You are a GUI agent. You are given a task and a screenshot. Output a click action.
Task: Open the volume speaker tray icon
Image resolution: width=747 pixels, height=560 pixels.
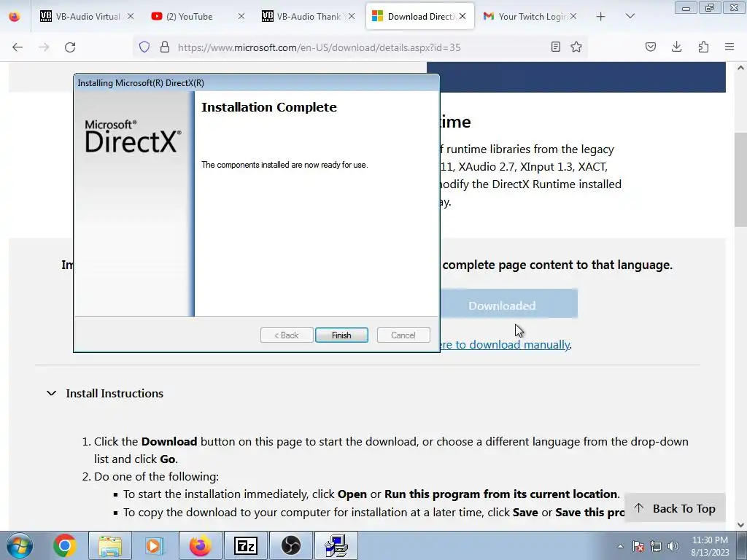[673, 546]
